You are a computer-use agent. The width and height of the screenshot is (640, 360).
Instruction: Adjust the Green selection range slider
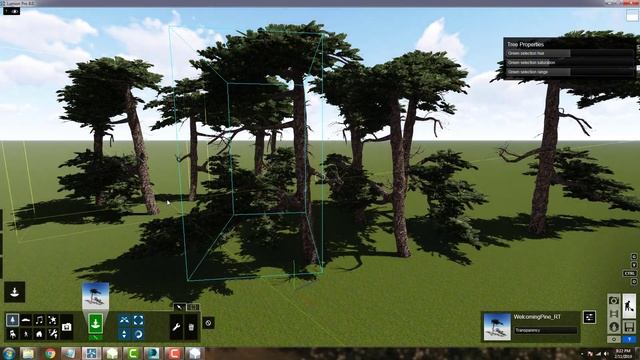pyautogui.click(x=570, y=72)
